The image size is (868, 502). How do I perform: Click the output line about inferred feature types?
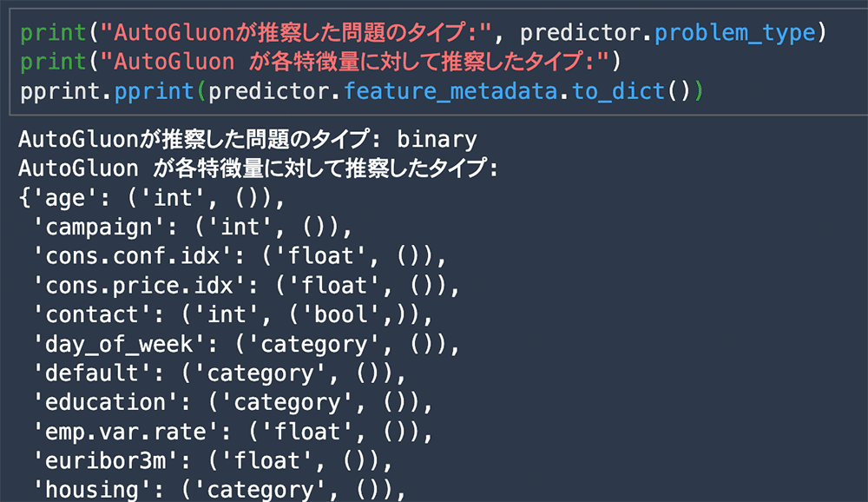(259, 168)
